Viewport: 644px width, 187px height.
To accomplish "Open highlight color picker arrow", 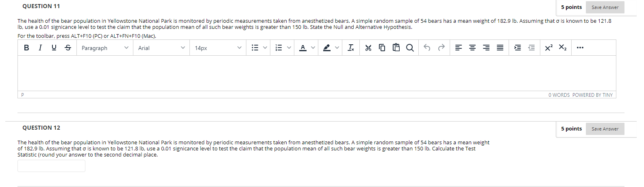I will click(337, 48).
